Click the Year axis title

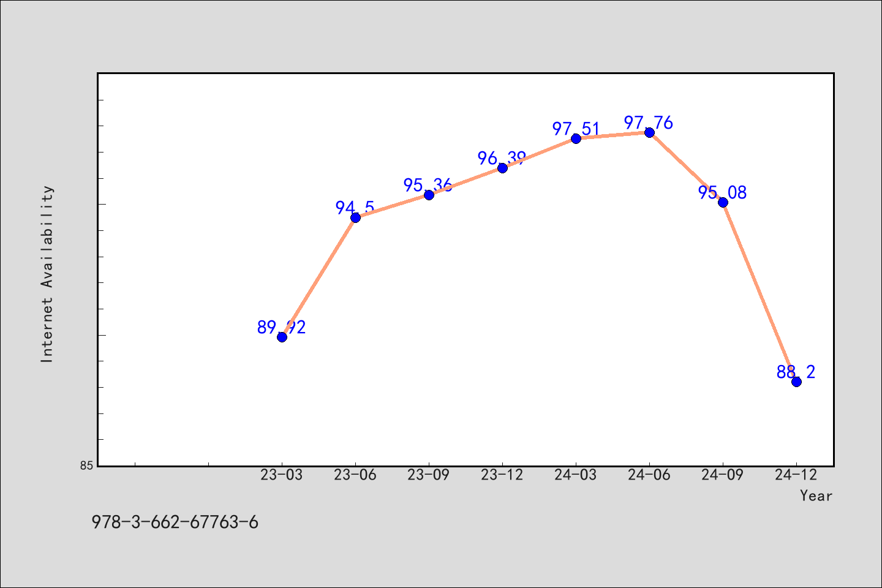[816, 496]
